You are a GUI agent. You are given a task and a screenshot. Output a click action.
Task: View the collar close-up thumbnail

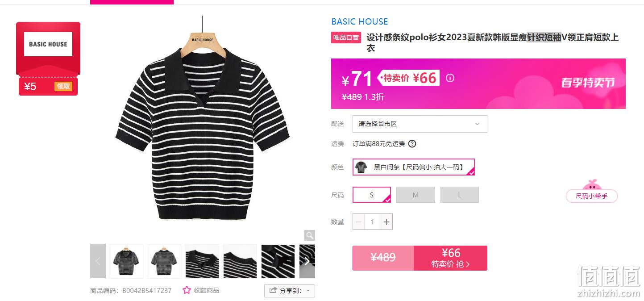point(202,261)
